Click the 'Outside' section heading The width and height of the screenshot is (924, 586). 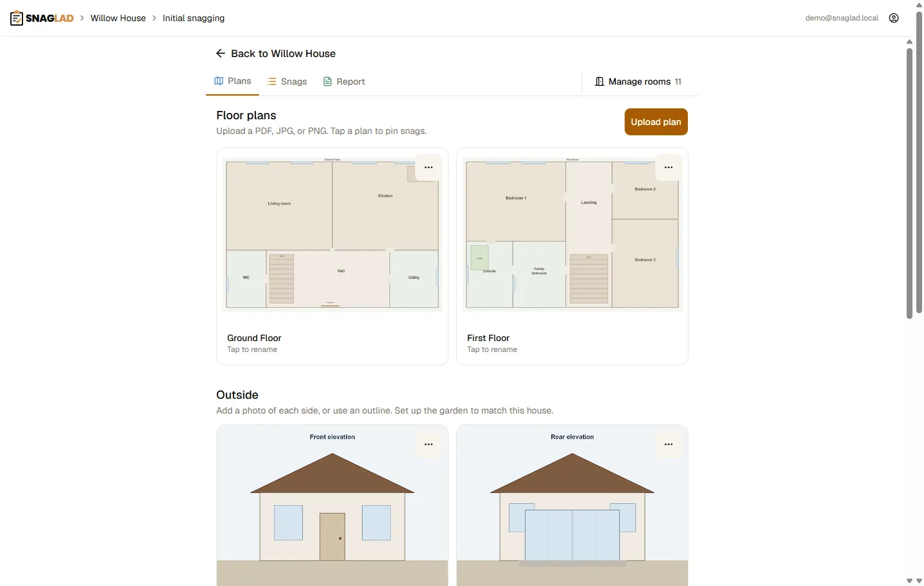click(237, 395)
